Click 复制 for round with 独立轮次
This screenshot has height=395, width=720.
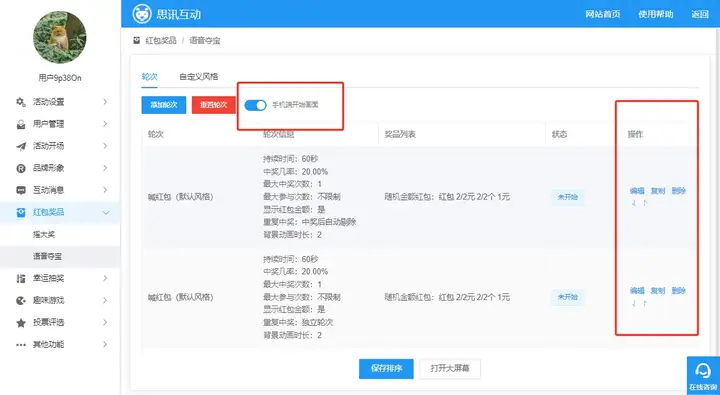tap(658, 291)
